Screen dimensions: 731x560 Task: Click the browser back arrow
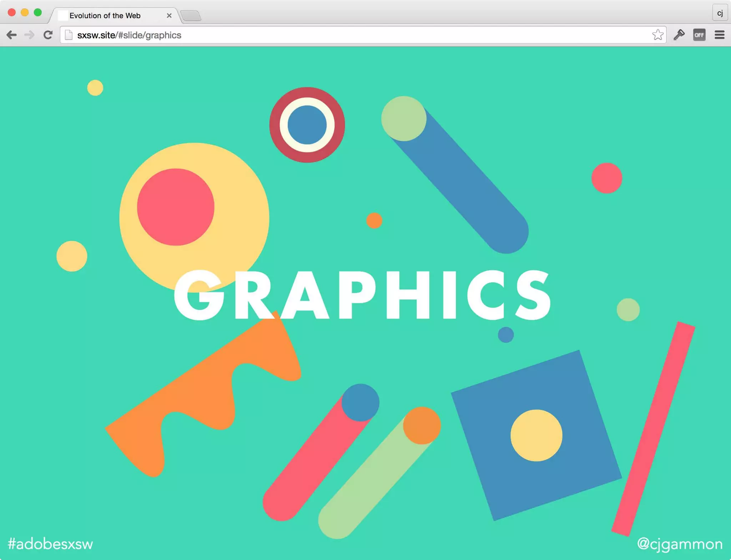click(x=11, y=35)
